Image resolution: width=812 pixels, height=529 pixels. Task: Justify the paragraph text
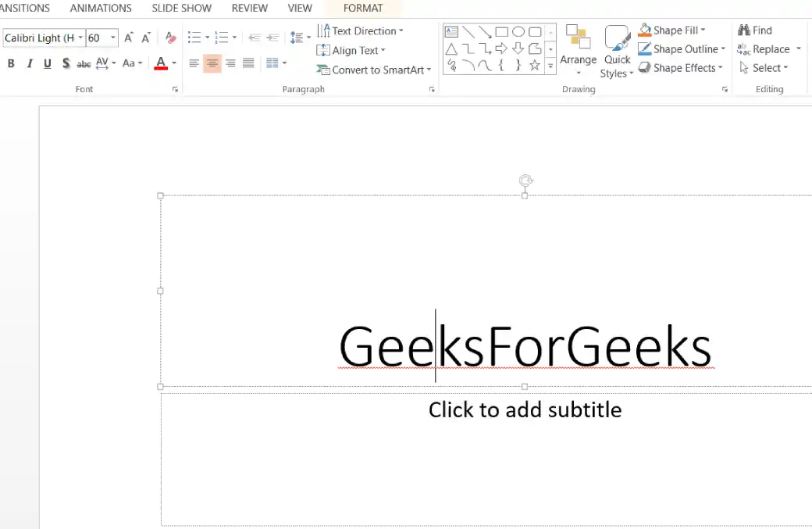point(248,63)
